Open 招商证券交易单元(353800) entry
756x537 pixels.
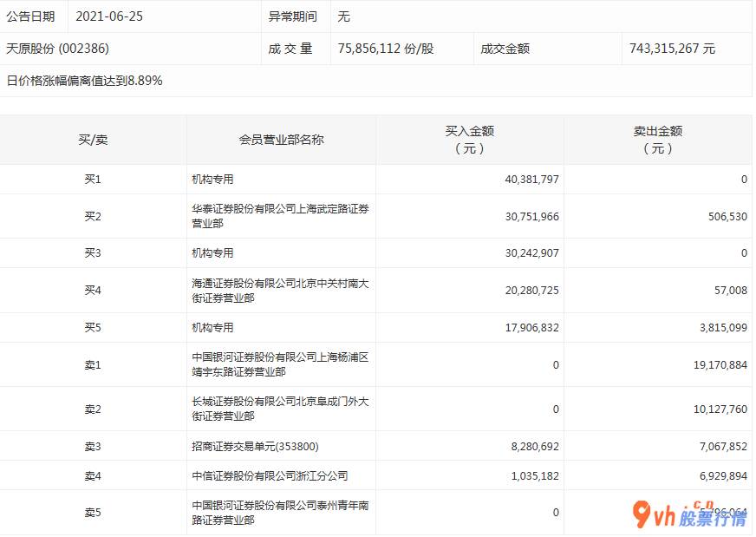[x=255, y=446]
